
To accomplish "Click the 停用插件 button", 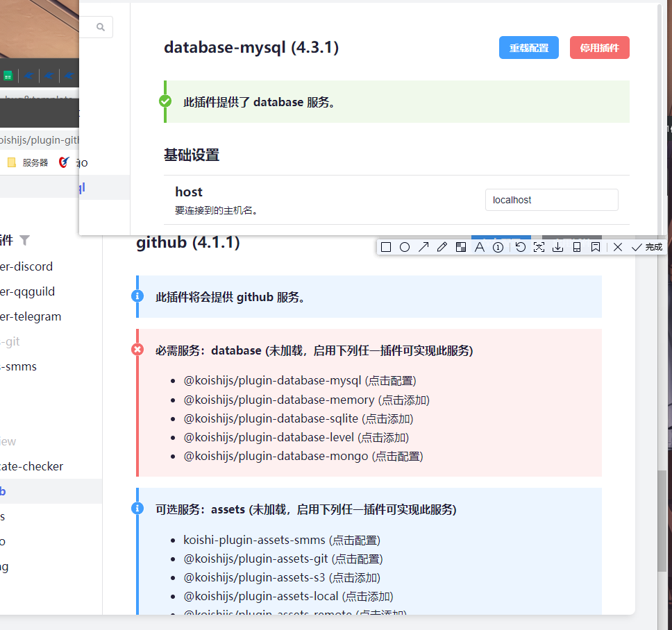I will click(600, 48).
